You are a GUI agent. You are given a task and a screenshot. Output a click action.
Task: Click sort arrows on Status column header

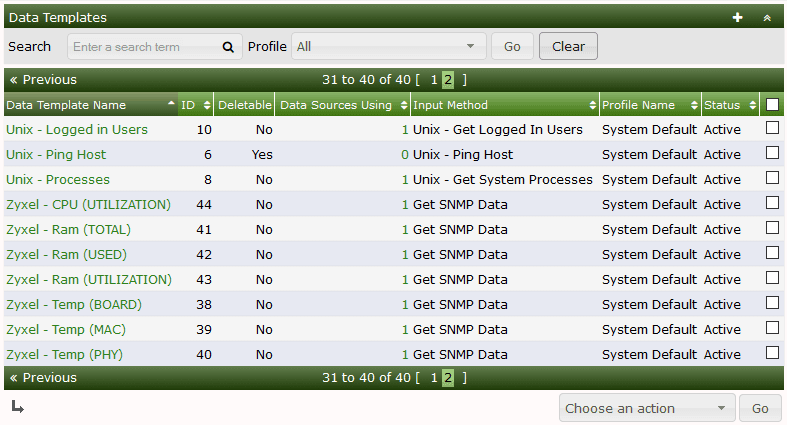pos(752,105)
